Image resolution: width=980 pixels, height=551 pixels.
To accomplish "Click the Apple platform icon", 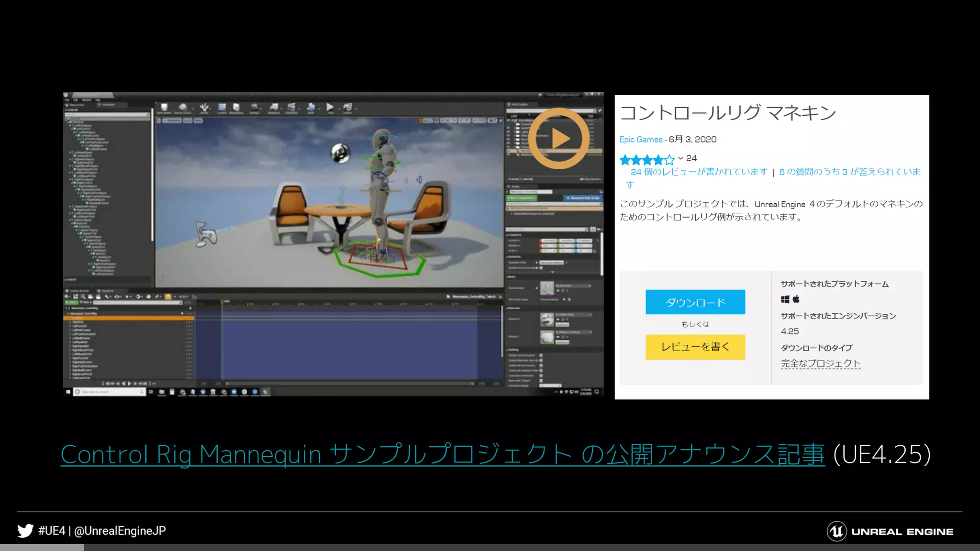I will coord(796,299).
